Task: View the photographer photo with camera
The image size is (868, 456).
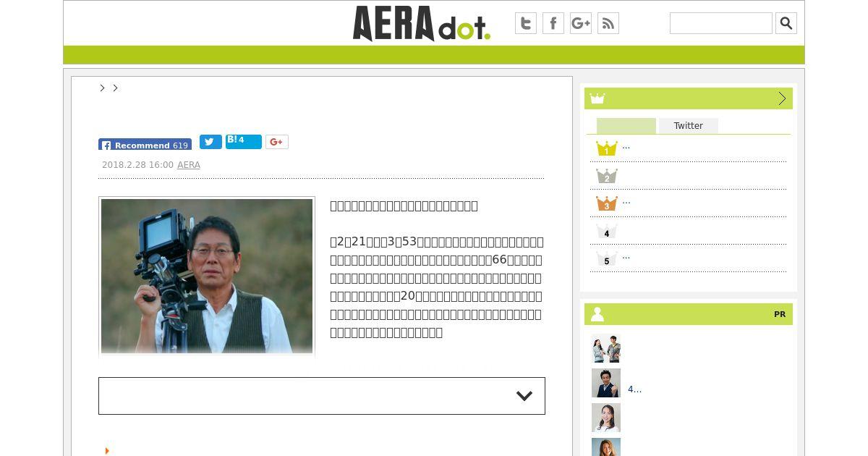Action: coord(207,276)
